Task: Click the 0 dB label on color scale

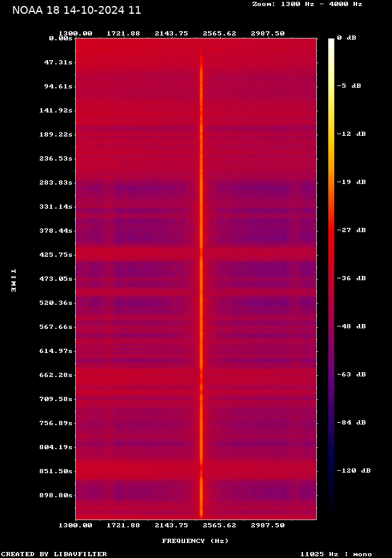Action: click(x=346, y=37)
